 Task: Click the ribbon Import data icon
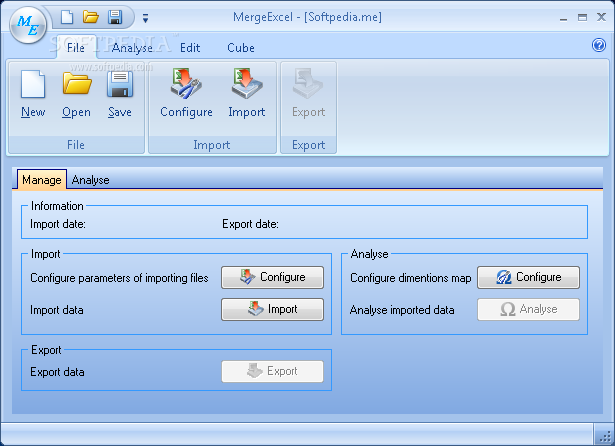click(247, 93)
